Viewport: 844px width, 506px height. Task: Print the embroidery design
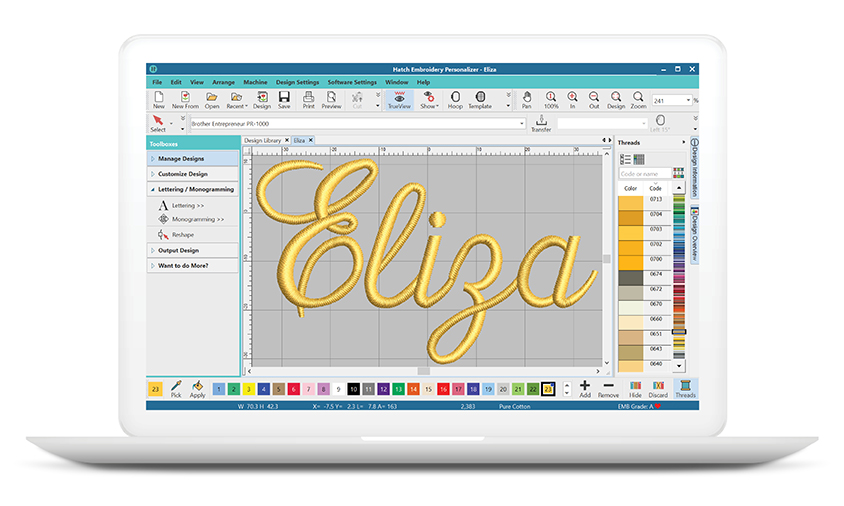pos(308,100)
